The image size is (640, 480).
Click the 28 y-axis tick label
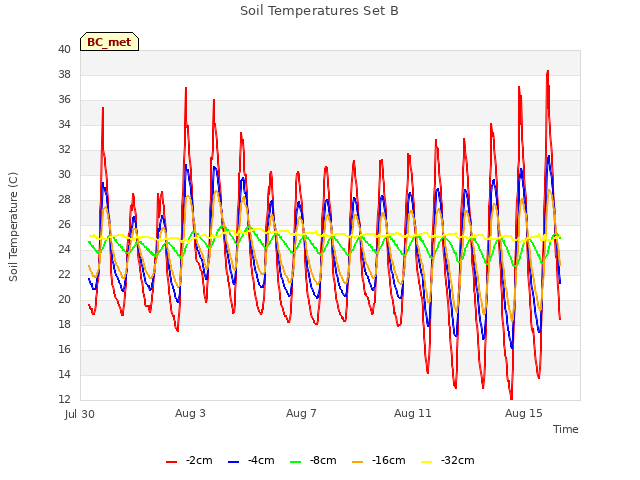point(64,200)
